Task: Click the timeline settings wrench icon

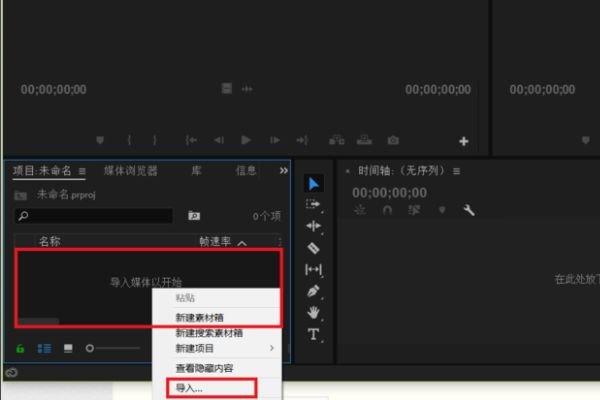Action: (x=469, y=210)
